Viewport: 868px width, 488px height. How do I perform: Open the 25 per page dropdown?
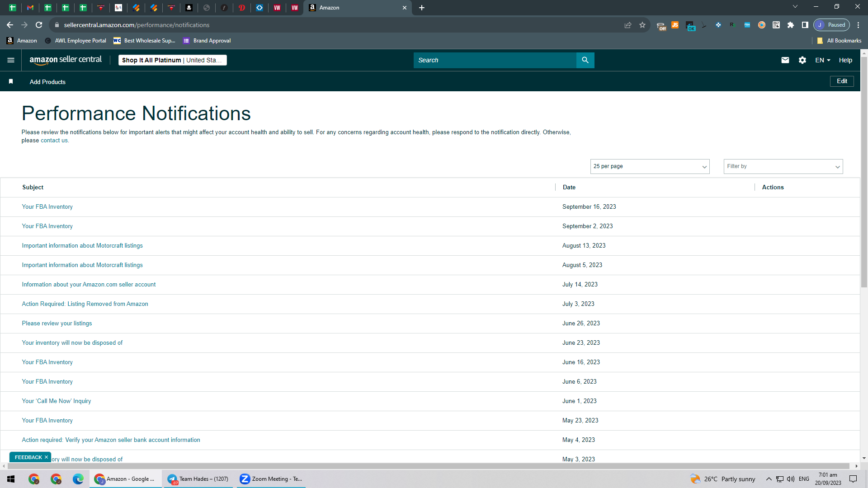click(650, 166)
